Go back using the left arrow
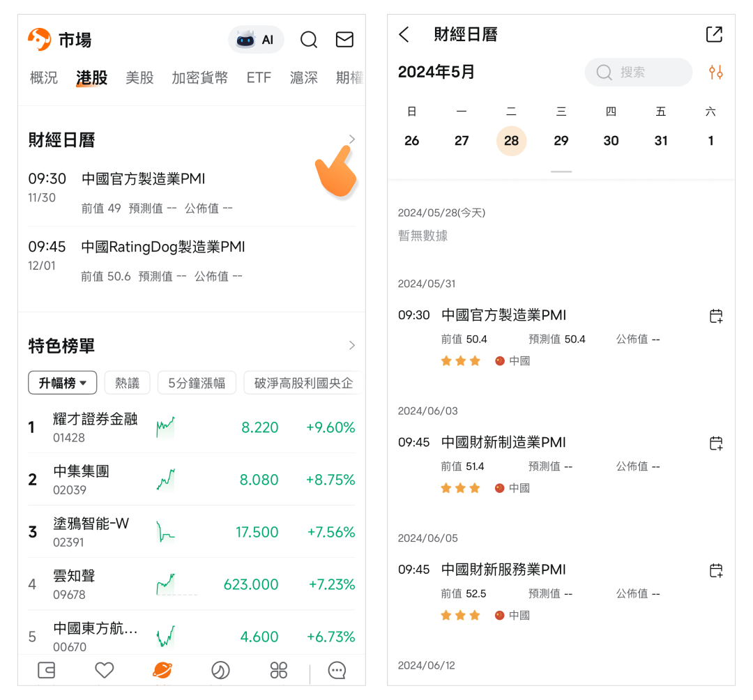 coord(404,35)
